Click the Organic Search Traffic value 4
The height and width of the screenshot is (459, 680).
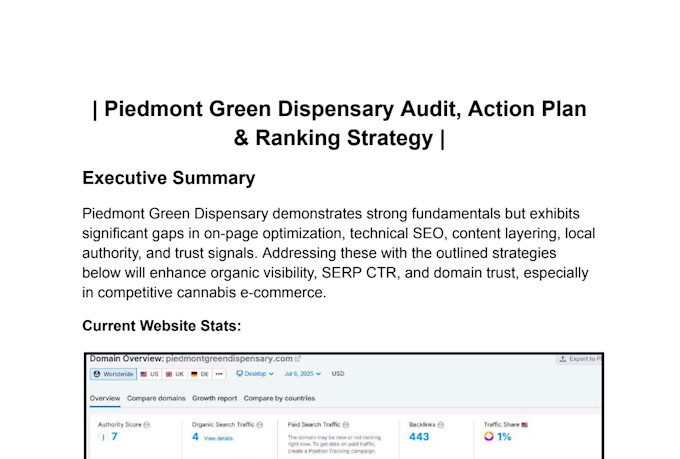point(196,436)
